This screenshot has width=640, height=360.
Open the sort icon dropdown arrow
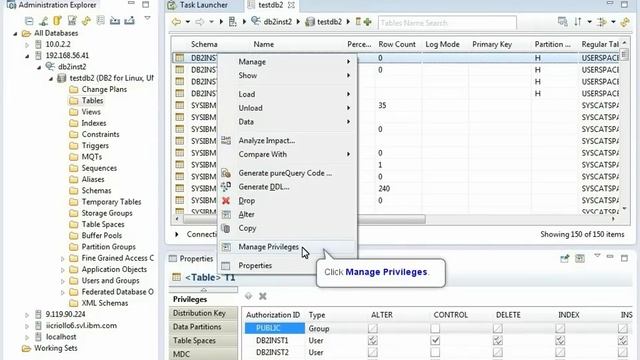click(589, 22)
